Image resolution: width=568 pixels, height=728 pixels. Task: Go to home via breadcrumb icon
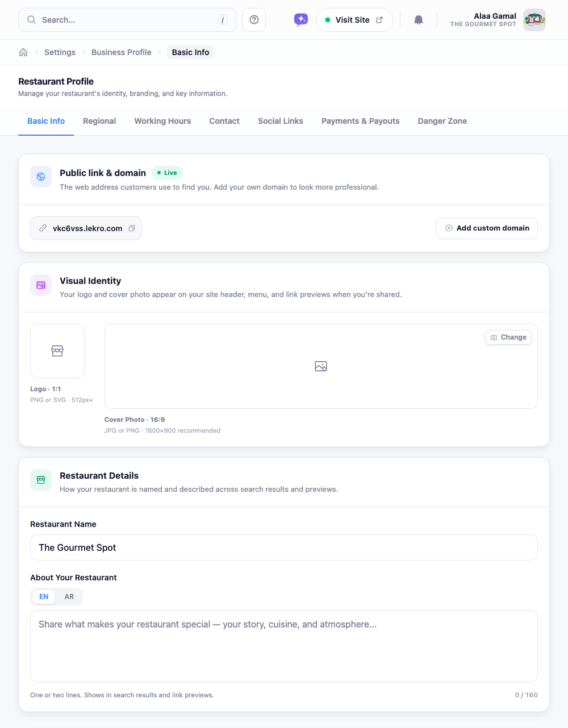tap(23, 52)
